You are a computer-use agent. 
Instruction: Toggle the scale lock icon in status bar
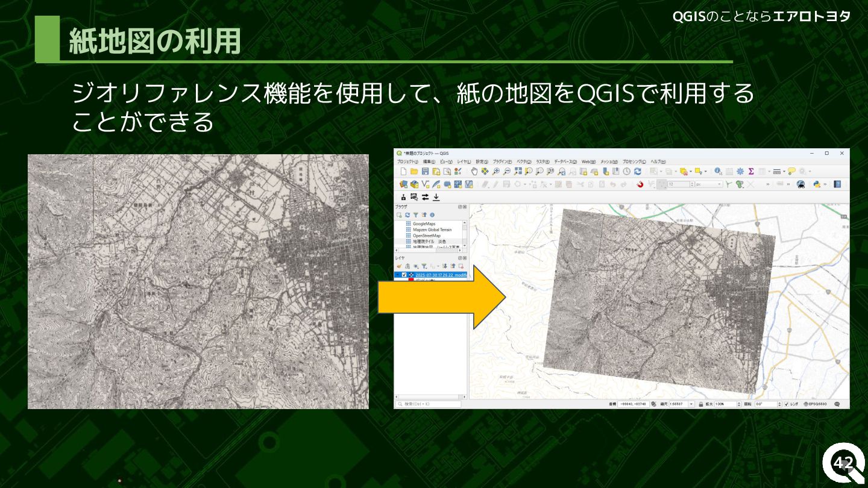point(701,404)
